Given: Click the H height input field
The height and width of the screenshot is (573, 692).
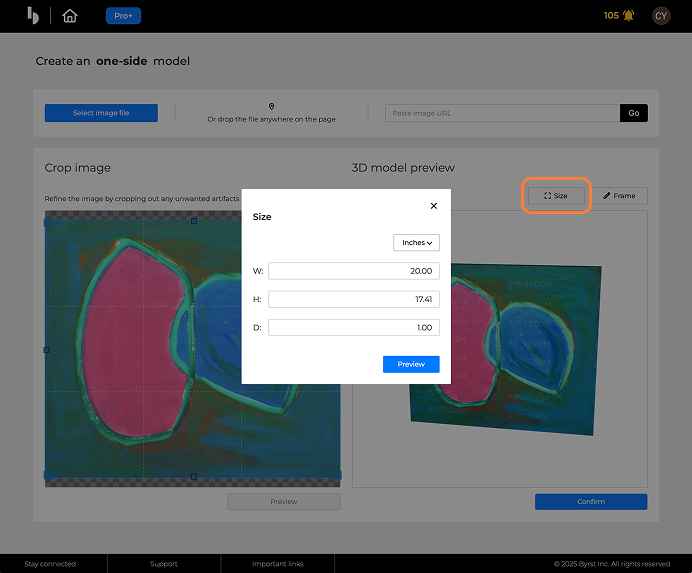Looking at the screenshot, I should tap(354, 299).
